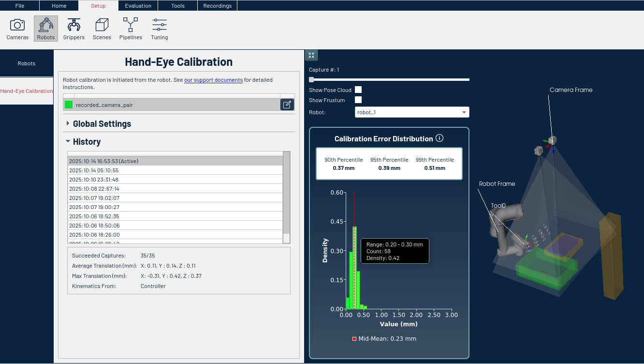This screenshot has height=364, width=644.
Task: Open the Tuning sliders icon
Action: [x=159, y=29]
